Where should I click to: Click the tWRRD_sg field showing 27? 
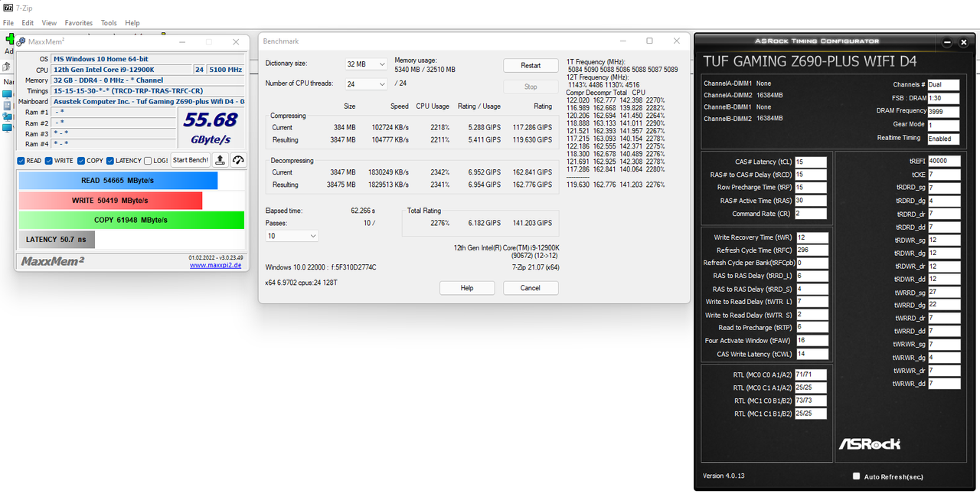pos(943,292)
